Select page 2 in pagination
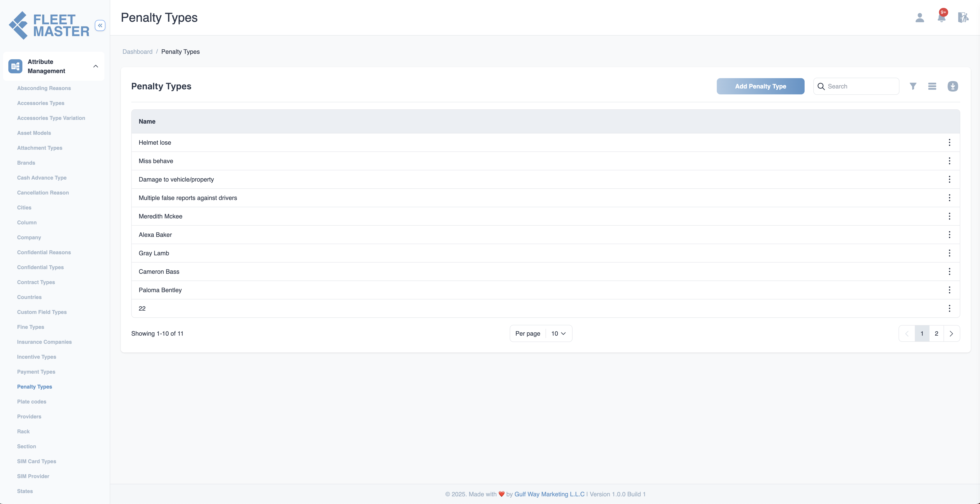The image size is (980, 504). [936, 334]
